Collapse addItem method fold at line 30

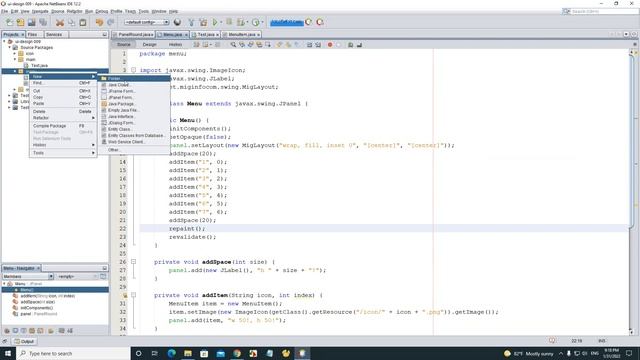pyautogui.click(x=133, y=295)
